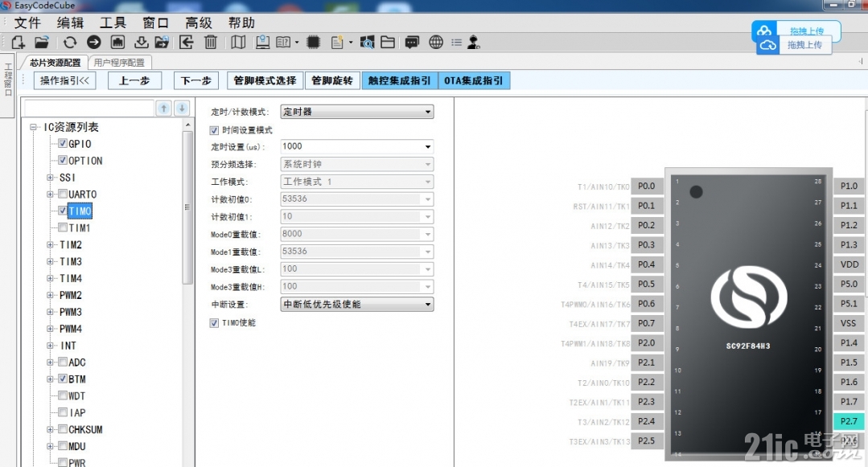Image resolution: width=868 pixels, height=467 pixels.
Task: Click the support person icon
Action: (x=473, y=42)
